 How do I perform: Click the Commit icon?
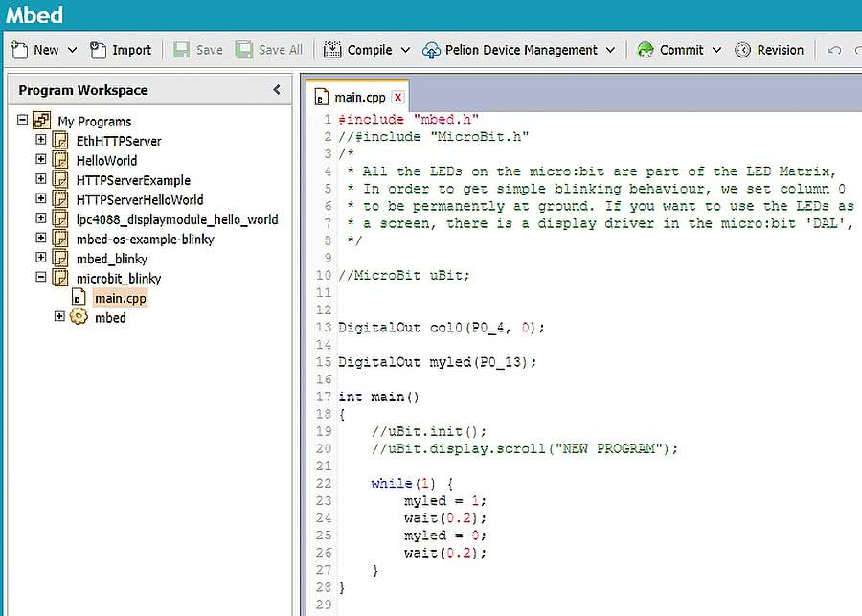point(646,50)
